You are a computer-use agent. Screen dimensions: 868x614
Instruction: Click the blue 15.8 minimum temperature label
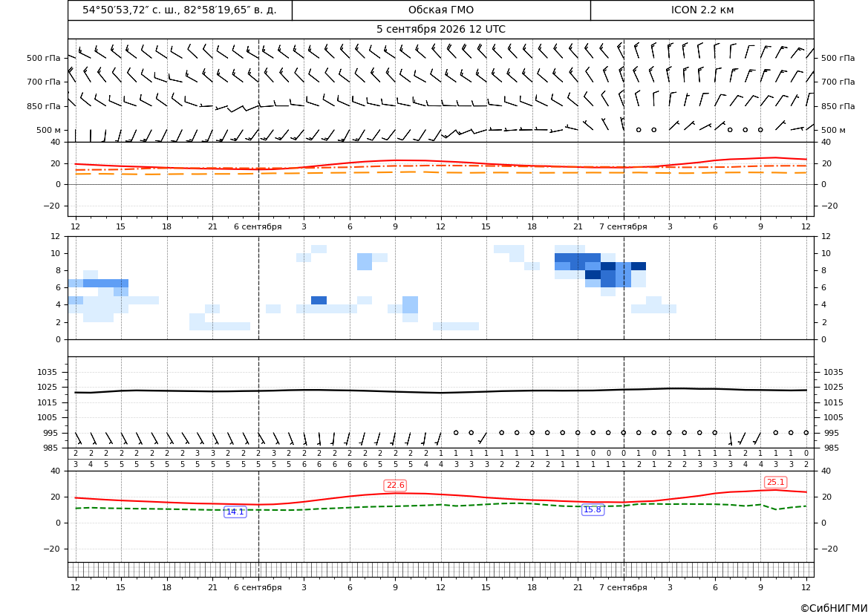[593, 509]
